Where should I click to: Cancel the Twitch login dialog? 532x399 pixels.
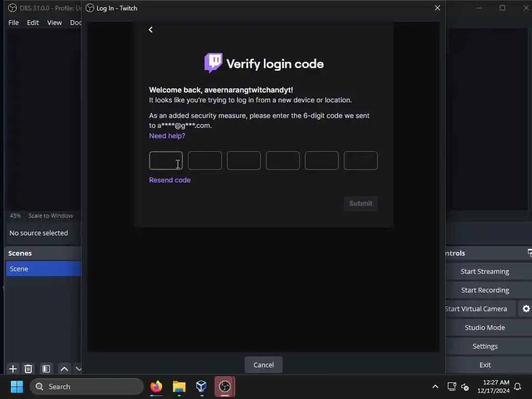263,365
